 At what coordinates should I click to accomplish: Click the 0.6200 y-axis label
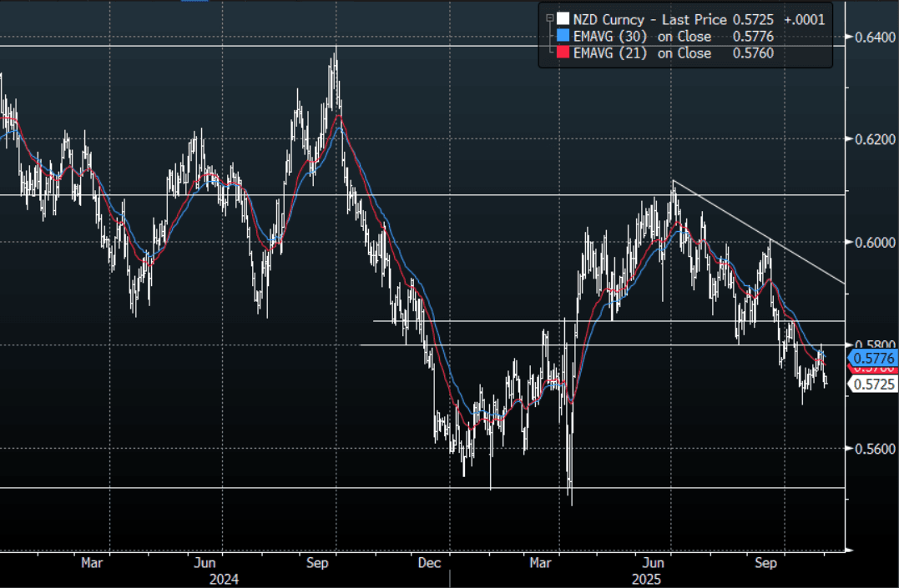click(x=873, y=139)
